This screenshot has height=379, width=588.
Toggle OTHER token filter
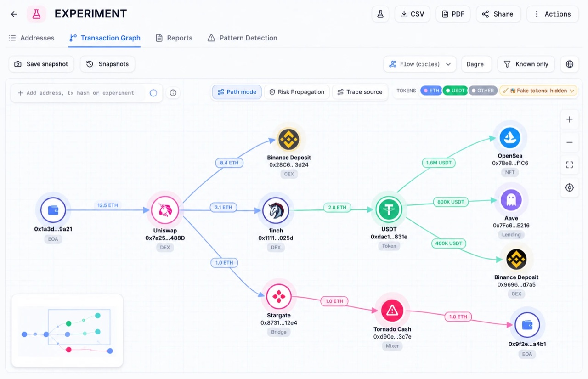[482, 91]
